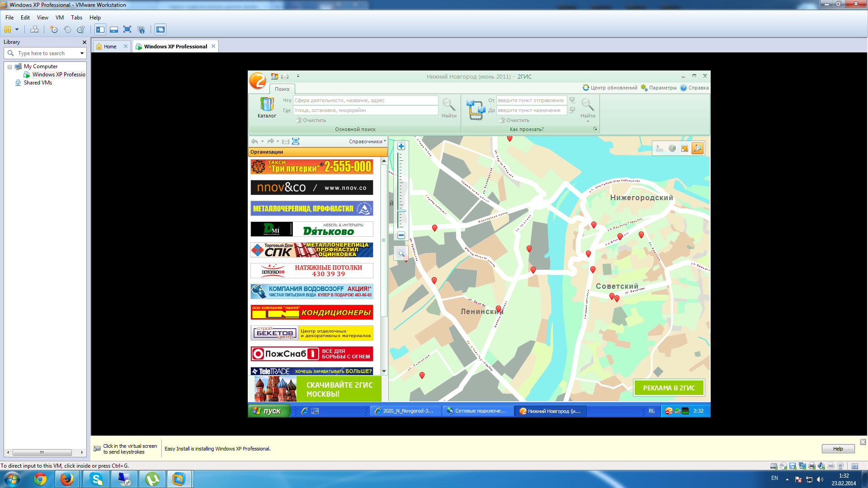
Task: Open Параметры settings link
Action: pyautogui.click(x=659, y=88)
